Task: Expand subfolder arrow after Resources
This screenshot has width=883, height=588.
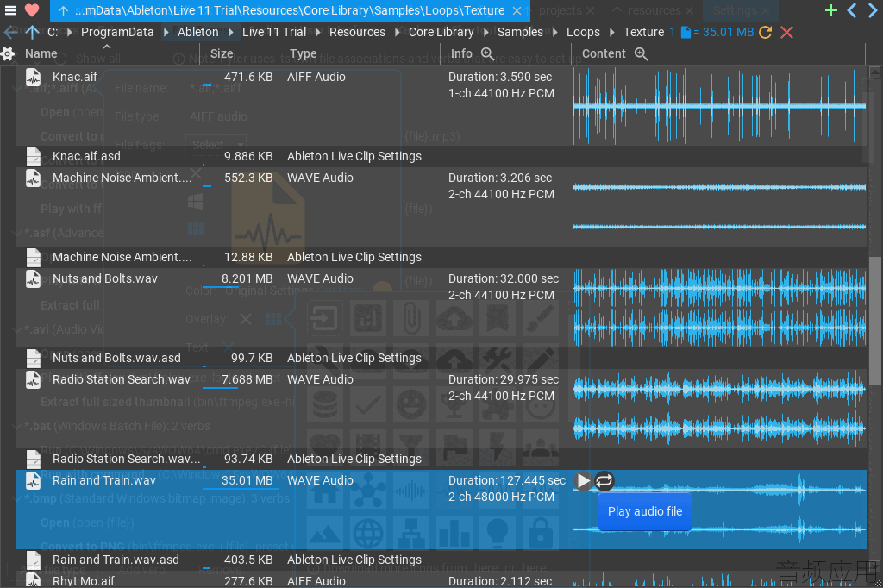Action: 397,32
